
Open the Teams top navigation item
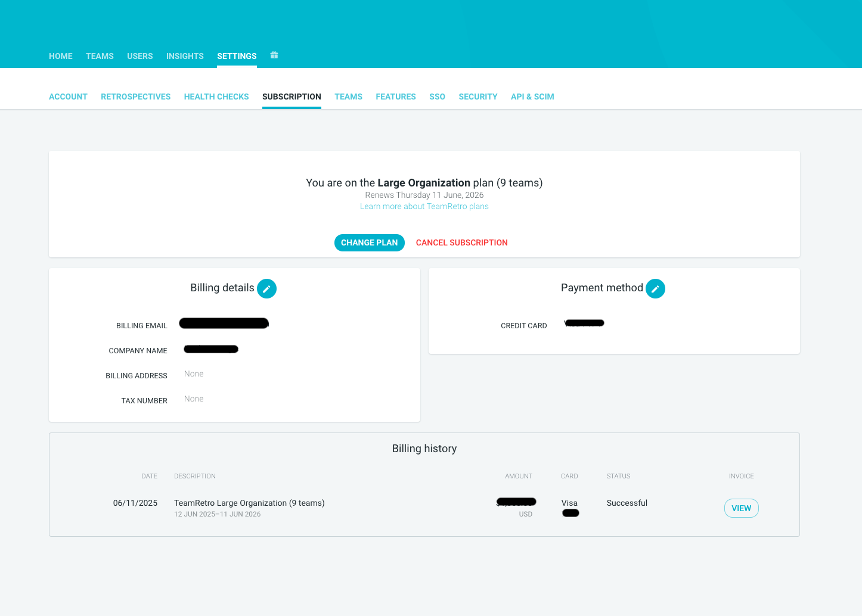[100, 56]
